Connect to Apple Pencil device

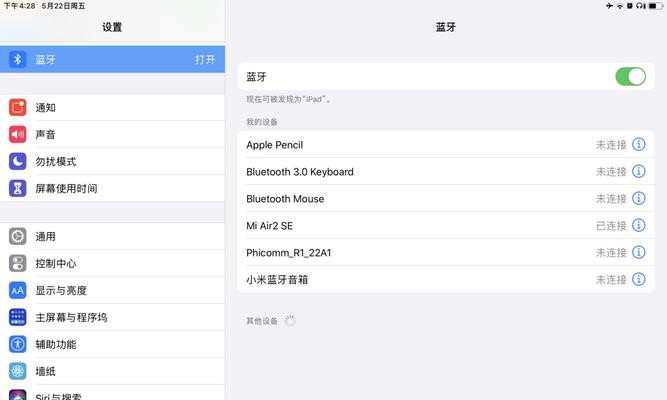tap(446, 144)
